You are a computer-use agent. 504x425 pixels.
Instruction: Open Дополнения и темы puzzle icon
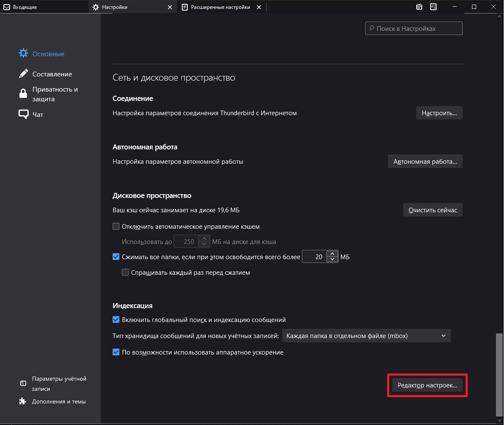coord(23,401)
